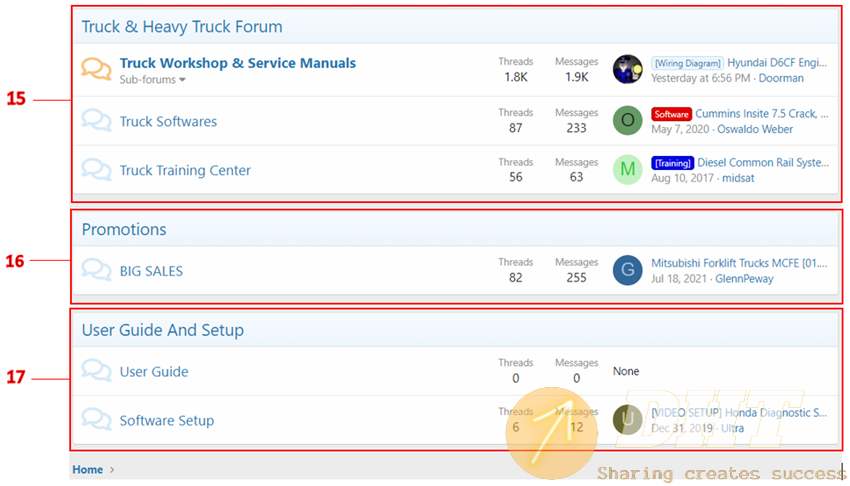
Task: Open Truck Workshop & Service Manuals forum
Action: (x=237, y=63)
